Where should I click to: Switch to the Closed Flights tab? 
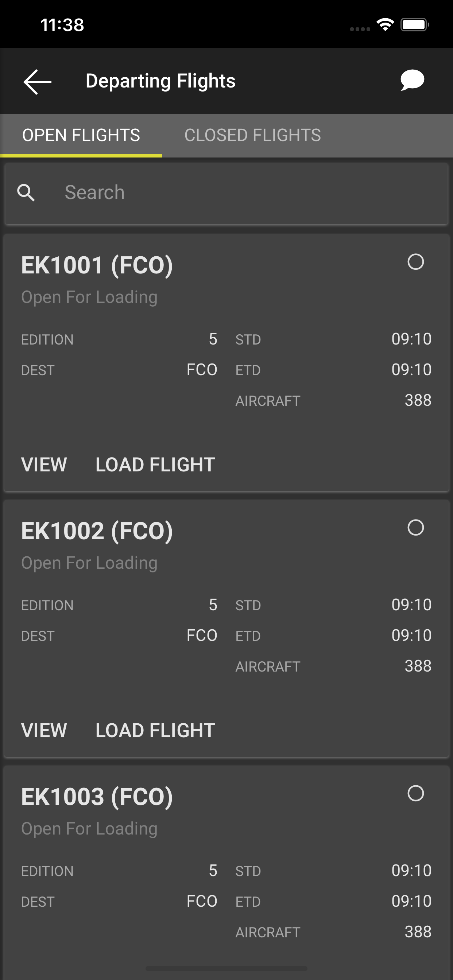pos(252,135)
